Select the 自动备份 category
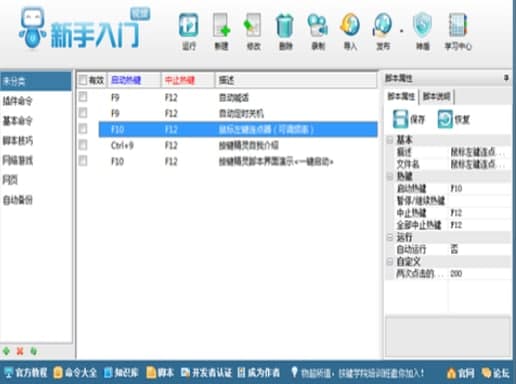The image size is (516, 384). (x=36, y=200)
